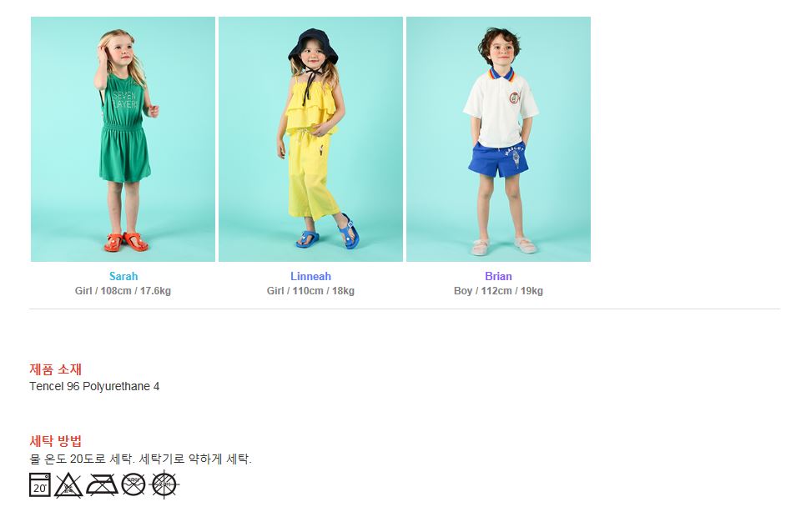The height and width of the screenshot is (532, 801).
Task: Click the last crossed circle laundry icon
Action: click(165, 484)
